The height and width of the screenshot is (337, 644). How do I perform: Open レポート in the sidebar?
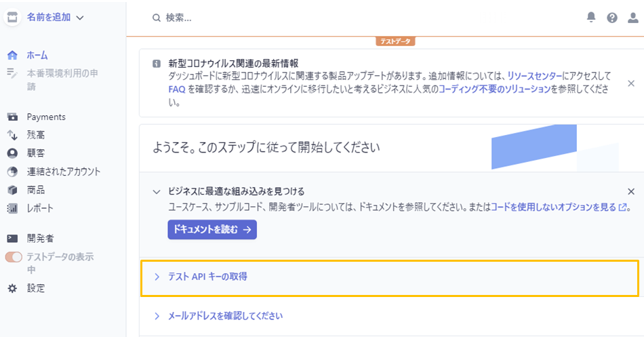point(40,208)
